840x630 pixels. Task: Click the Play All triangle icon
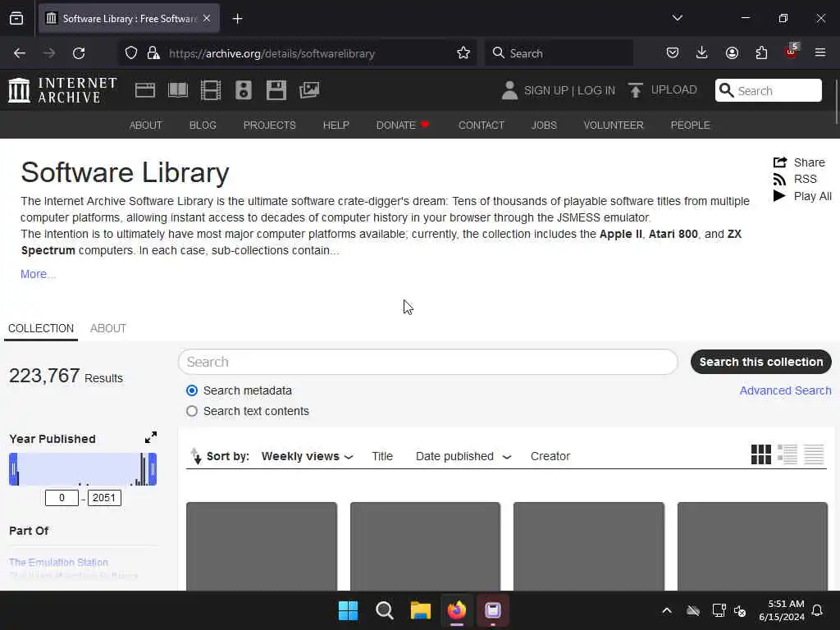tap(779, 196)
